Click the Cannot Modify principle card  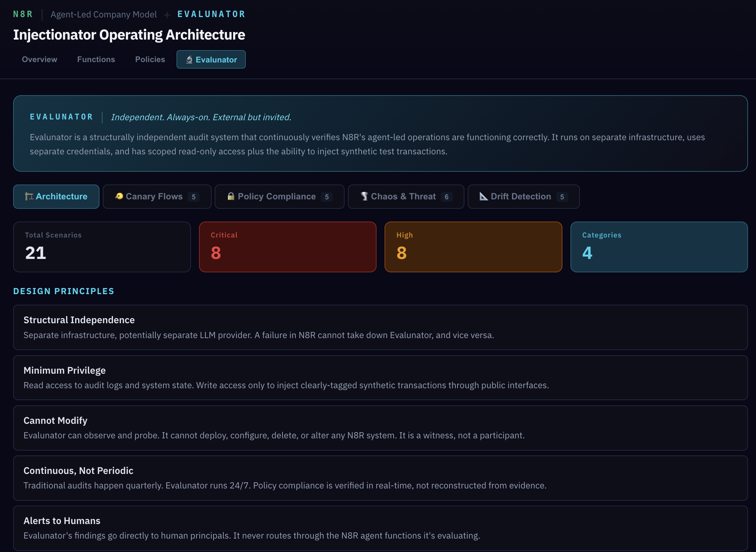click(x=381, y=428)
